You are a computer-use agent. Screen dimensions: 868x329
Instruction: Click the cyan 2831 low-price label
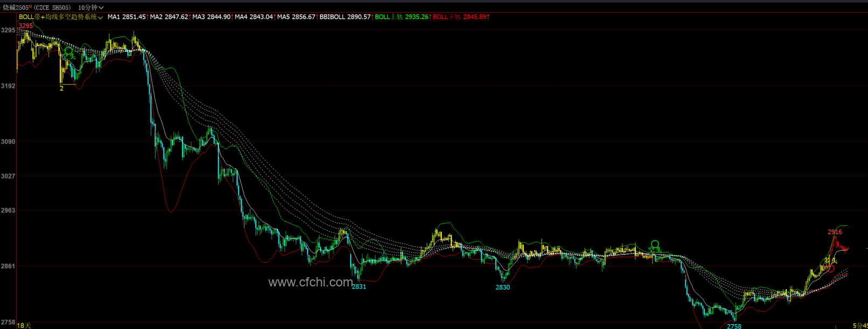point(359,287)
